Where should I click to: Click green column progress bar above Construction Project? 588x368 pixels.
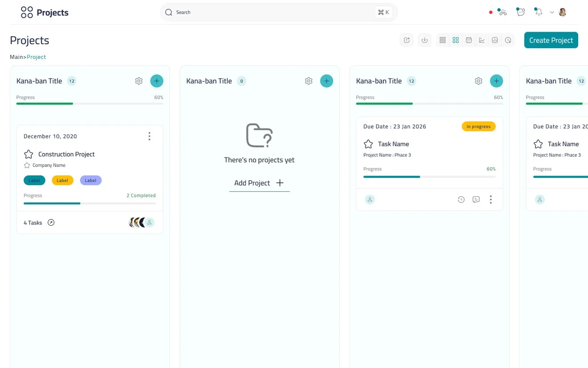click(90, 103)
